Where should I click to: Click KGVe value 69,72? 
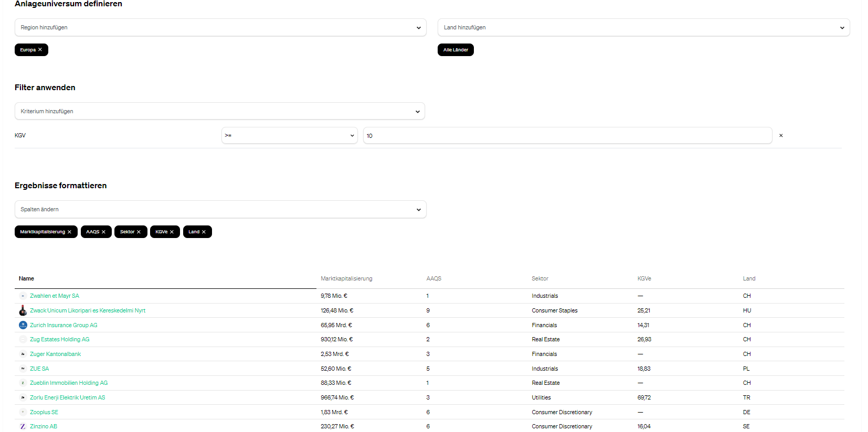click(644, 397)
